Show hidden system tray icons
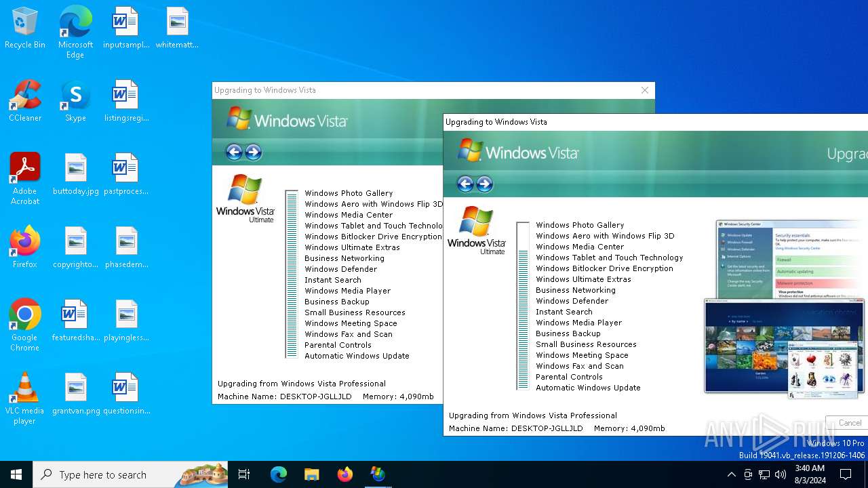 pos(731,474)
